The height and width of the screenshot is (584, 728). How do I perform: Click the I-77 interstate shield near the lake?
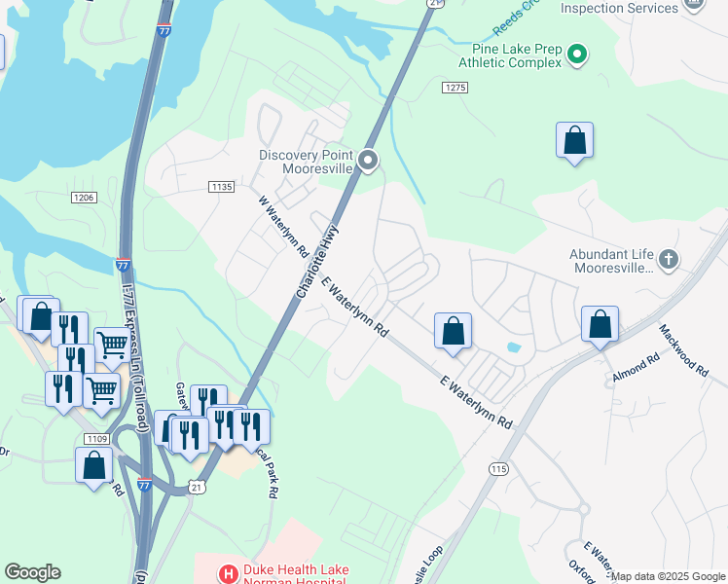(x=164, y=30)
